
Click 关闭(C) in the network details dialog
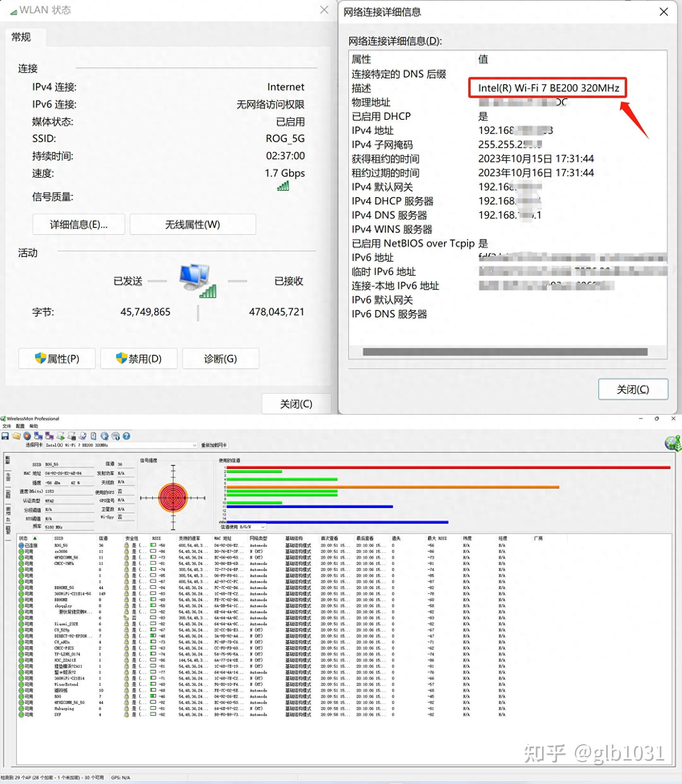pos(633,389)
